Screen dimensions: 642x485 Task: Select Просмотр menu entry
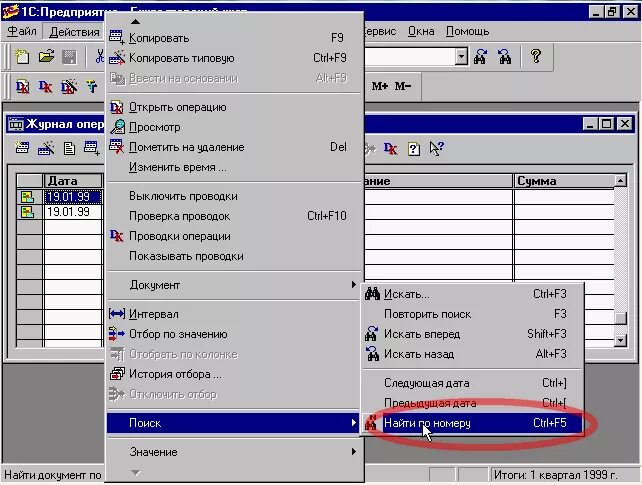click(x=235, y=127)
